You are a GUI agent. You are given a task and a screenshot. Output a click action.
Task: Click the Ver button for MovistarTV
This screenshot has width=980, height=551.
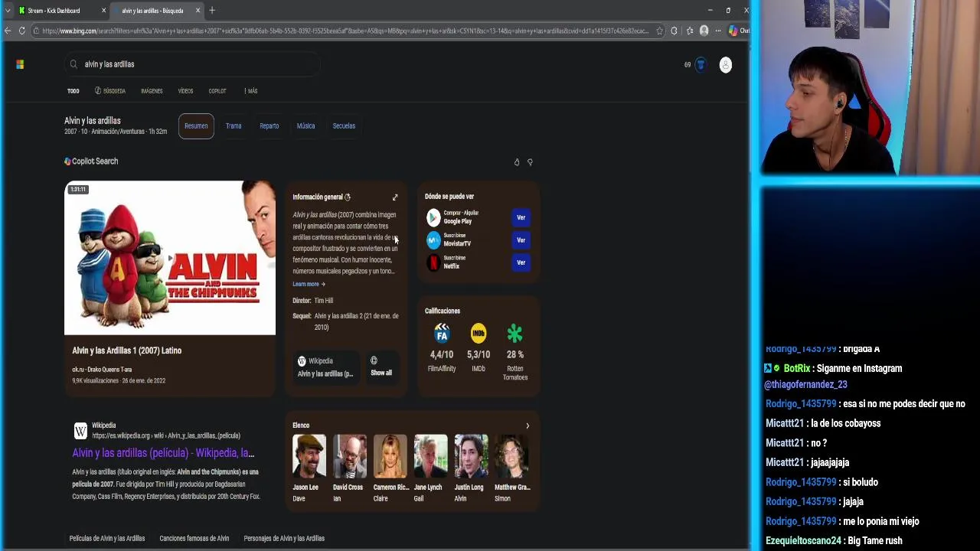tap(521, 240)
